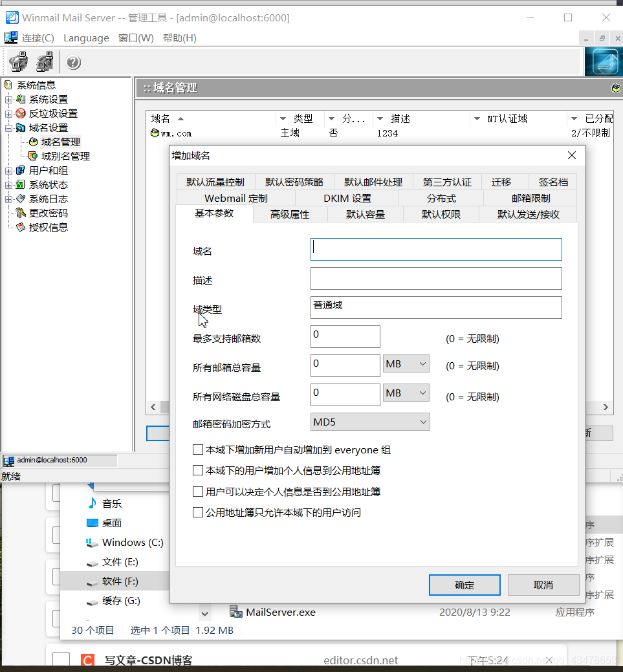The height and width of the screenshot is (672, 623).
Task: Click the domain list scroll-right arrow
Action: point(606,407)
